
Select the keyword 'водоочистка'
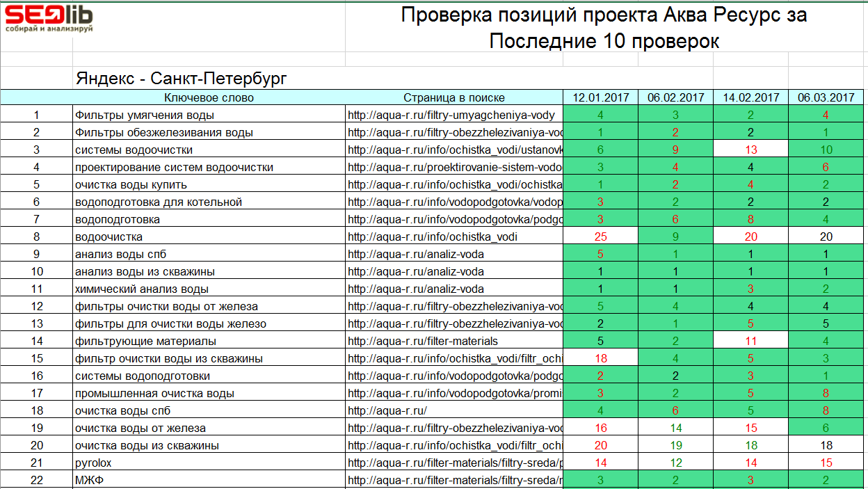(x=106, y=236)
